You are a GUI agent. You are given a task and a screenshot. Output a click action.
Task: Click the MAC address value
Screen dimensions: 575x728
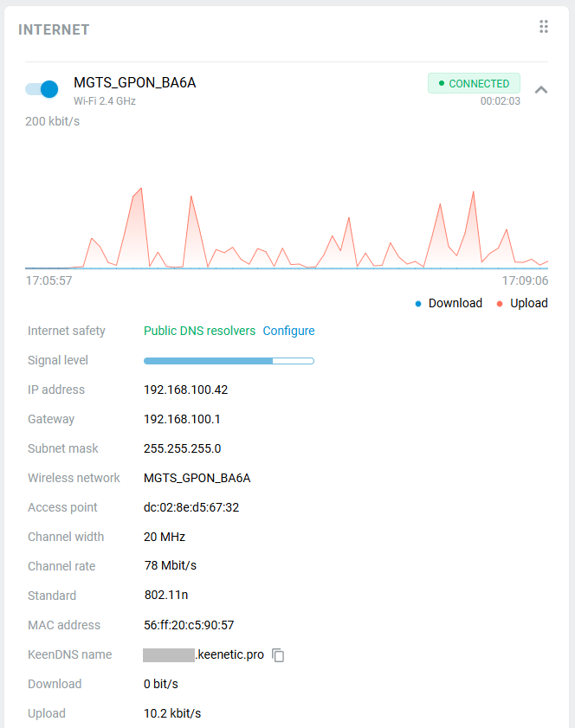pyautogui.click(x=189, y=625)
